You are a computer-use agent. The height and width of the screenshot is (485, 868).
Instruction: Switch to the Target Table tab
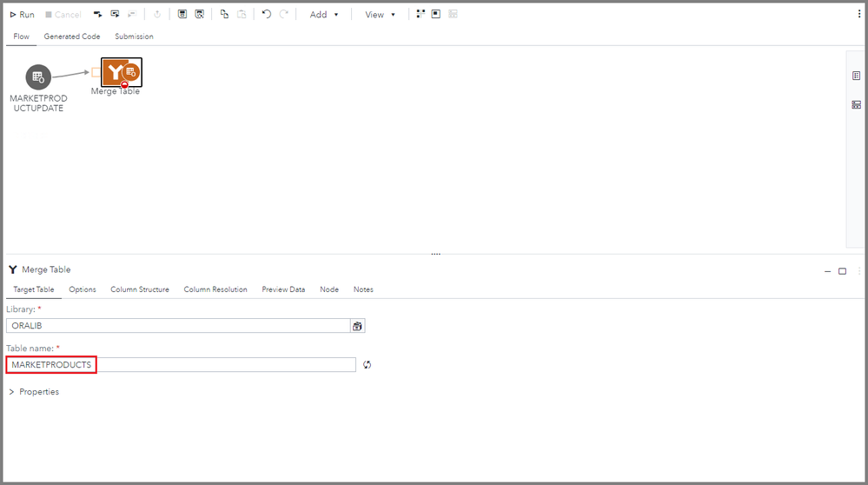point(34,289)
